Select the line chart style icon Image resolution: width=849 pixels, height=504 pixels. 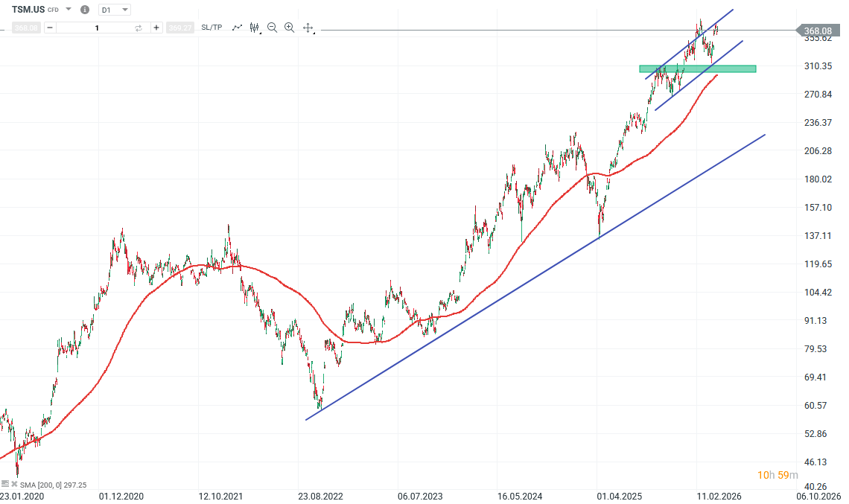(x=237, y=28)
